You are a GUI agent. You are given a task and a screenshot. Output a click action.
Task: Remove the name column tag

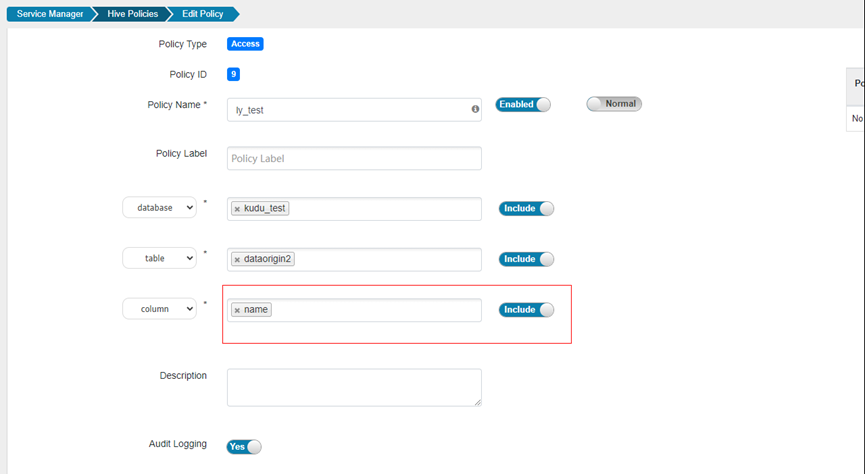pyautogui.click(x=237, y=310)
